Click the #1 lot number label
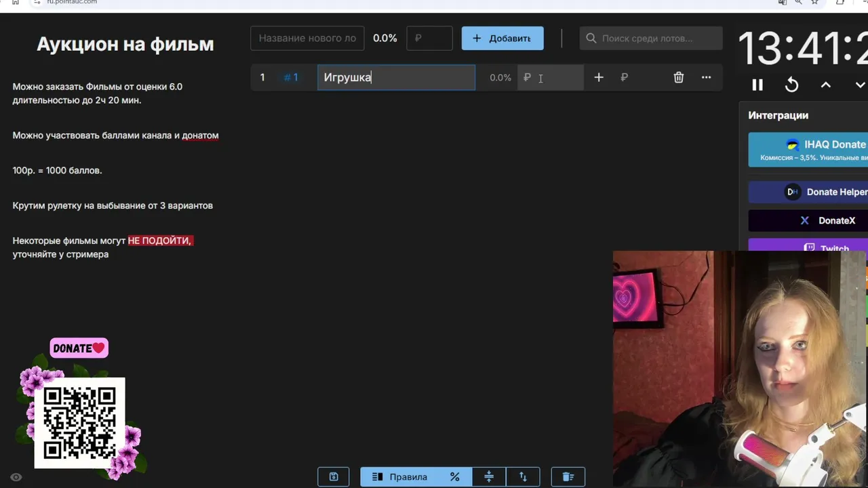 (291, 77)
